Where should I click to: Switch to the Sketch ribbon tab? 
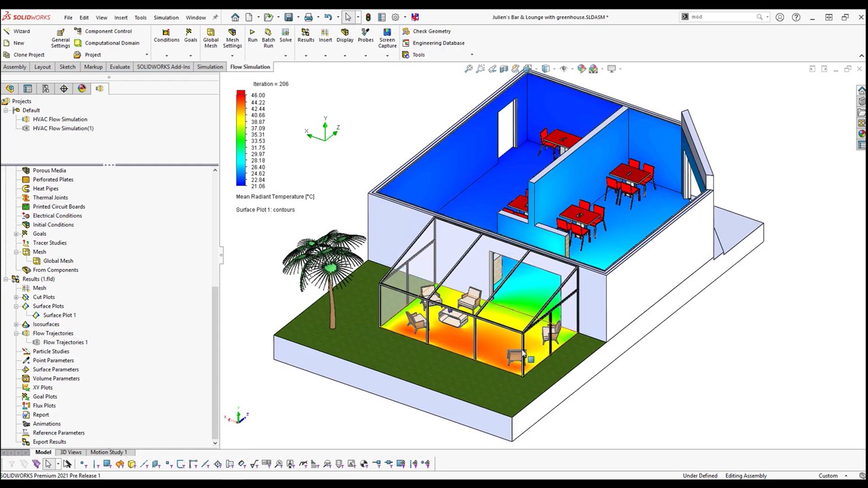pyautogui.click(x=67, y=67)
